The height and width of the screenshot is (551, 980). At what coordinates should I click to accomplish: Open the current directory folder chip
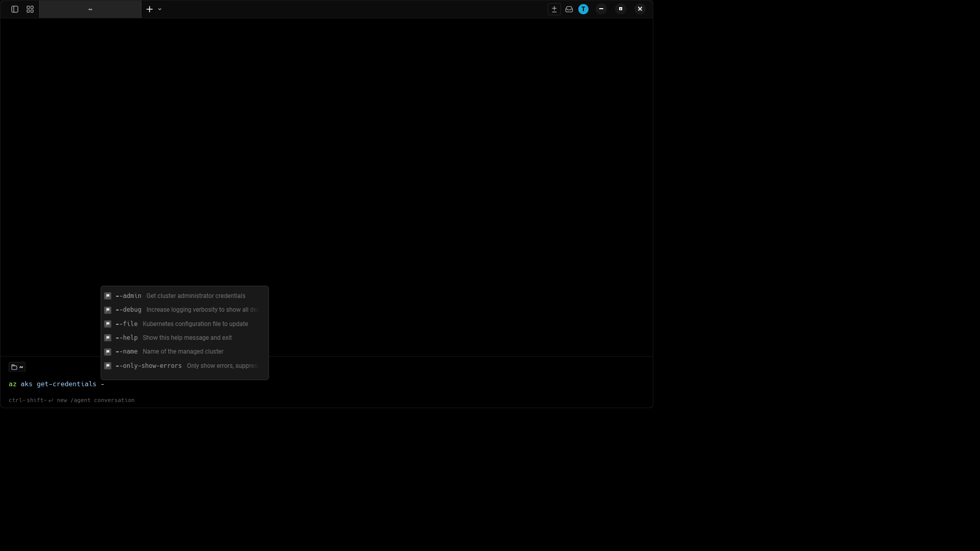pos(17,367)
